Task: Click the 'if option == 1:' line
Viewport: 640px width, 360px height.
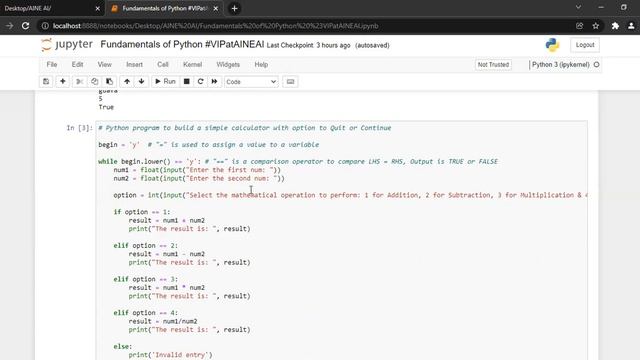Action: point(142,212)
